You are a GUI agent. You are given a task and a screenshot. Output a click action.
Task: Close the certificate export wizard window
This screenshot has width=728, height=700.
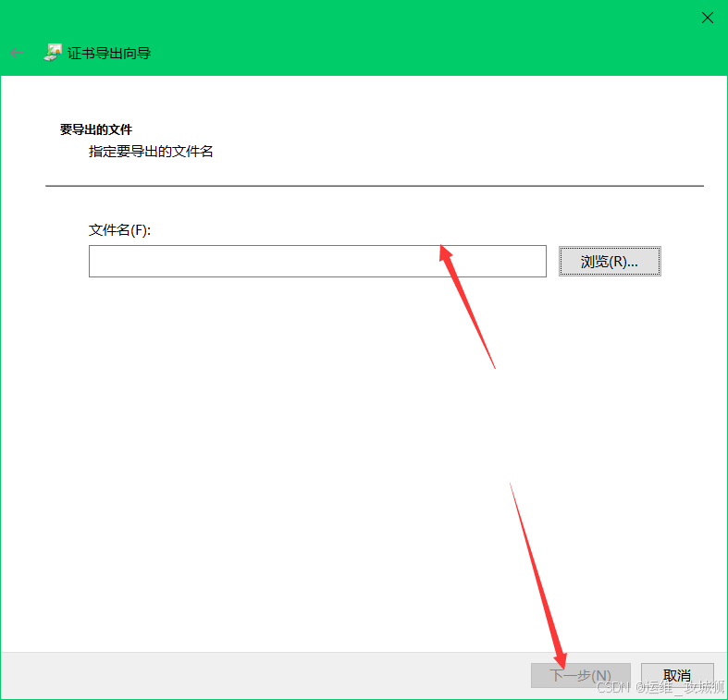pyautogui.click(x=707, y=18)
